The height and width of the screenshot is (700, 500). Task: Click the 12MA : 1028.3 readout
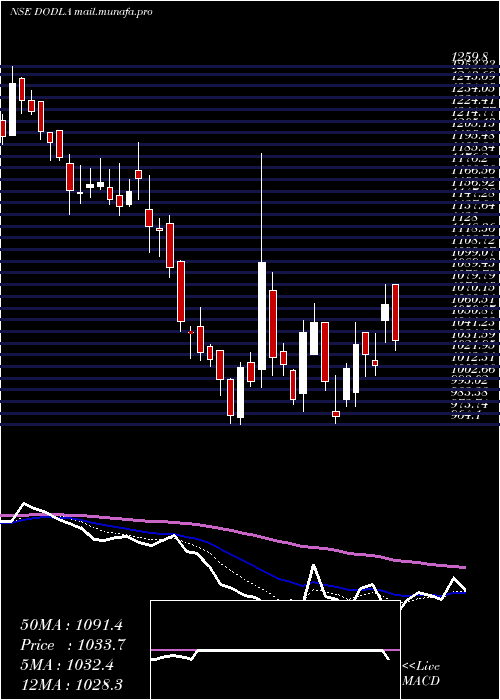71,685
